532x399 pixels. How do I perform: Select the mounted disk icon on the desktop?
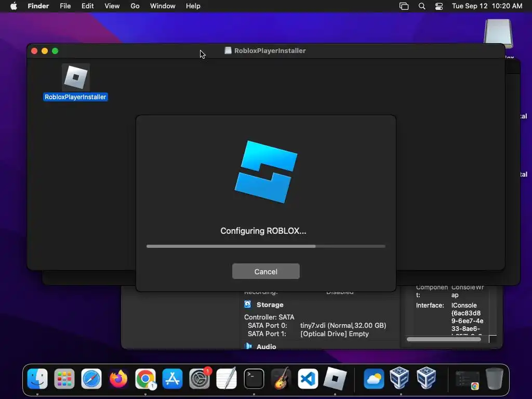point(498,33)
